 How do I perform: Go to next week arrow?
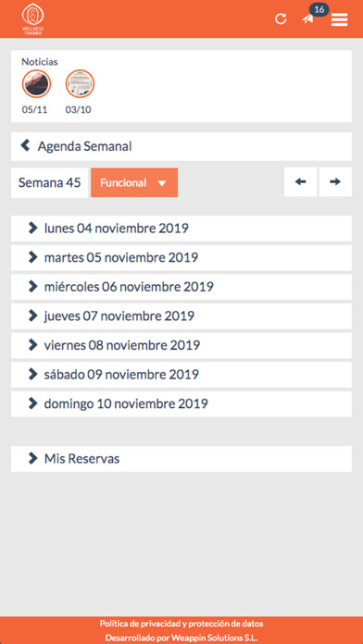click(x=335, y=181)
